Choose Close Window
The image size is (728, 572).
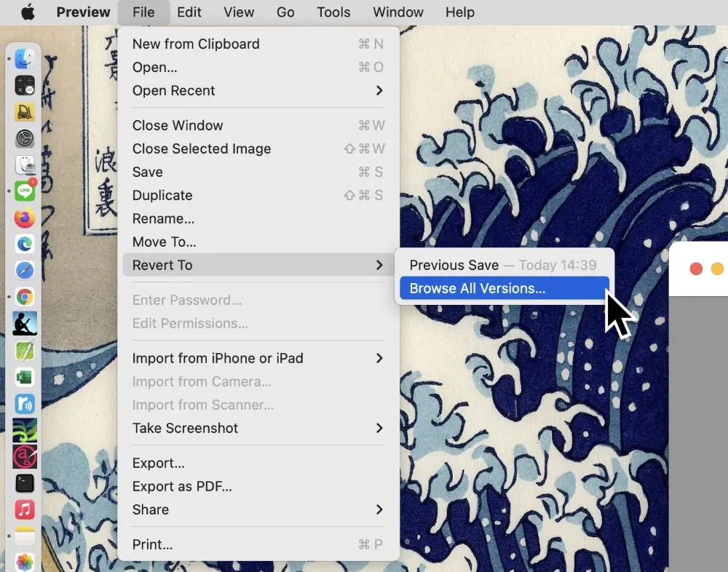coord(258,125)
